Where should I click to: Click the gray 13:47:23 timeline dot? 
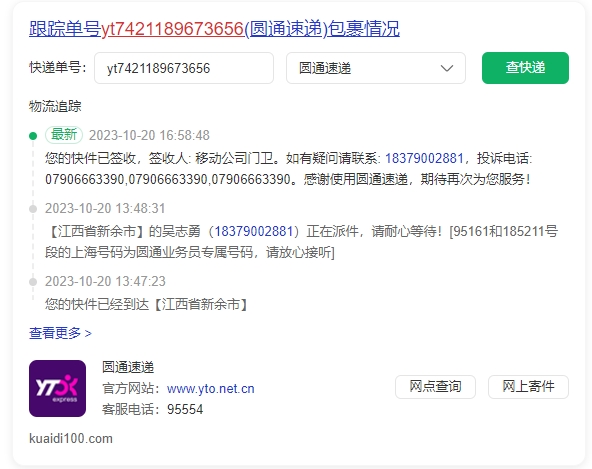[33, 282]
